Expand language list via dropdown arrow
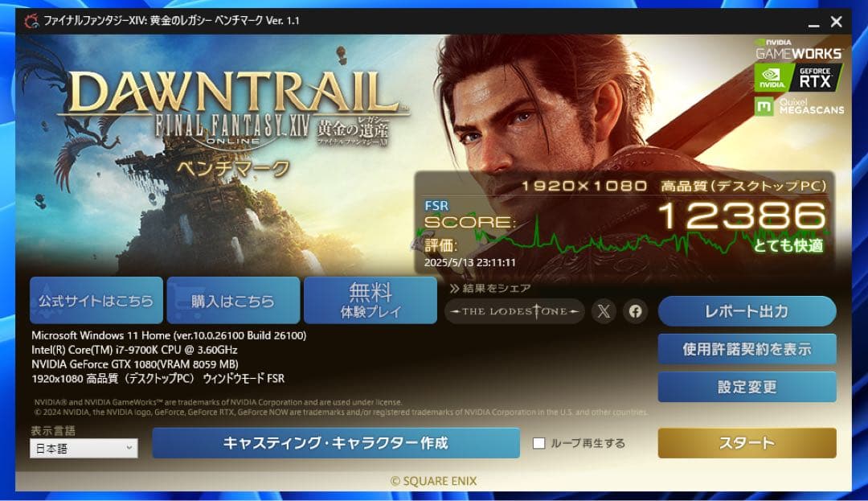This screenshot has height=501, width=868. pos(129,449)
